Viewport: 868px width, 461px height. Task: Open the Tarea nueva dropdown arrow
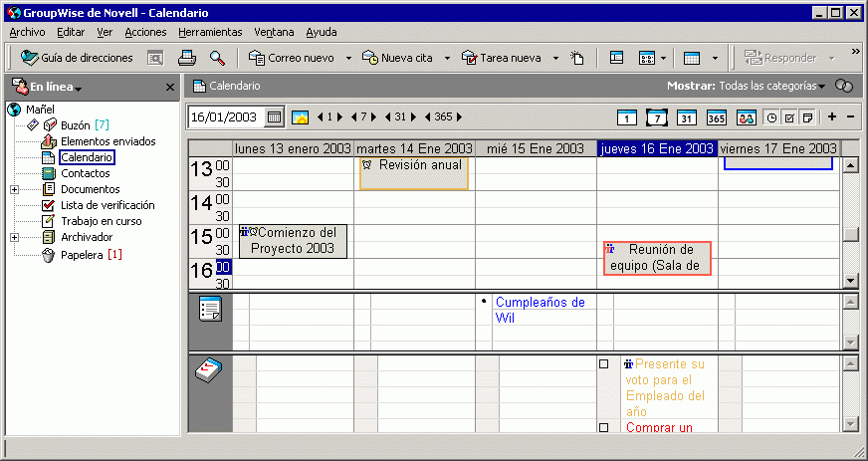[555, 58]
